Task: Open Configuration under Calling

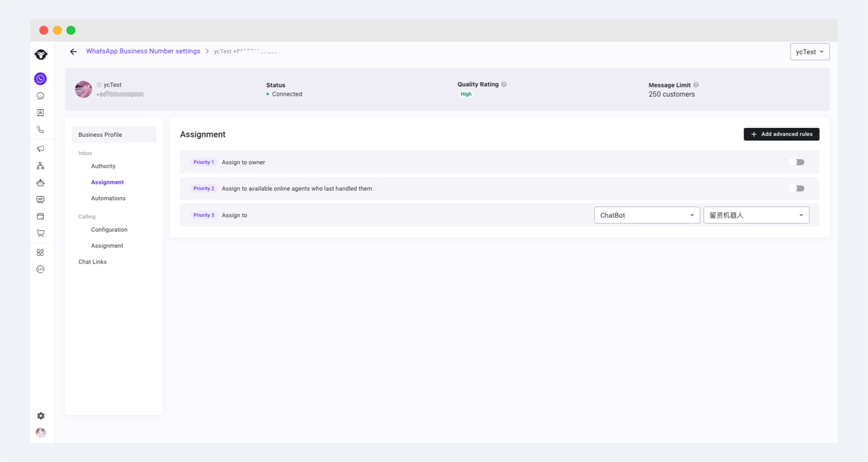Action: [109, 230]
